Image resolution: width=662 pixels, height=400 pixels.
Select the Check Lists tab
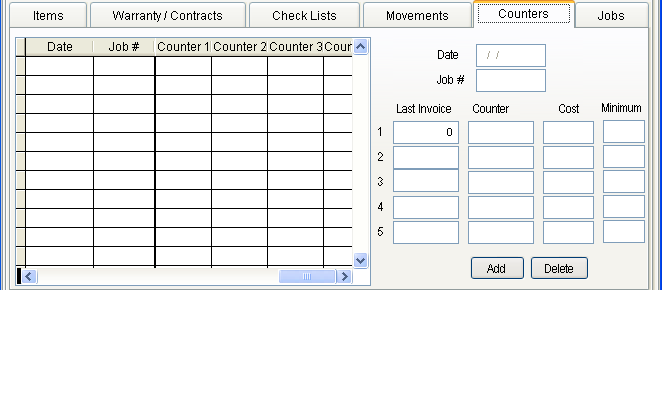point(304,16)
